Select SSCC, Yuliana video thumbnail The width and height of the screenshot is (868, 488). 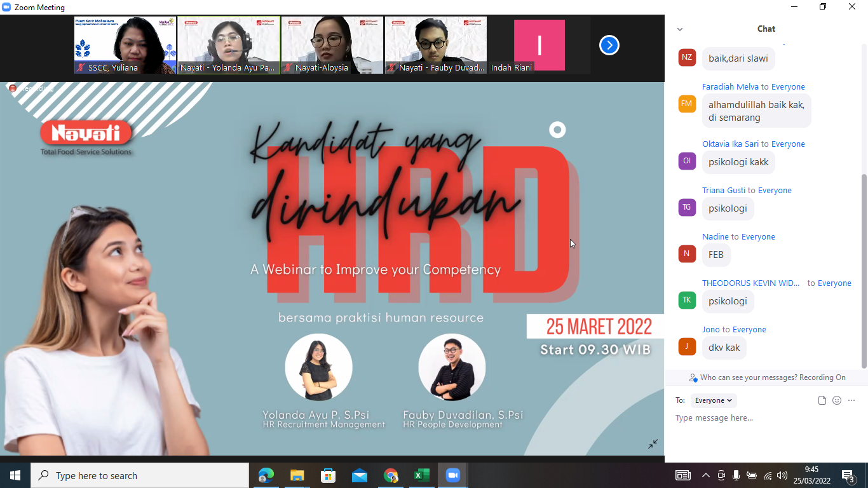point(125,45)
